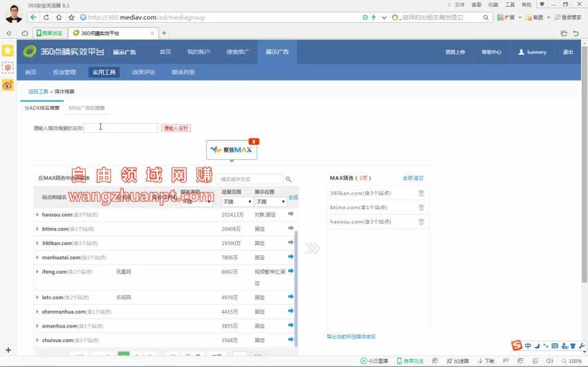Open the 帮助中心 link
Viewport: 588px width, 367px height.
coord(491,52)
